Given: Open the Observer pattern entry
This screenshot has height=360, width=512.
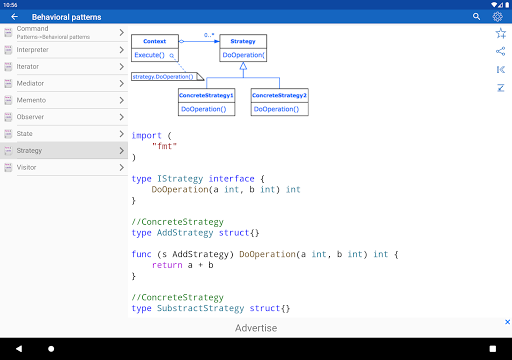Looking at the screenshot, I should pos(64,117).
